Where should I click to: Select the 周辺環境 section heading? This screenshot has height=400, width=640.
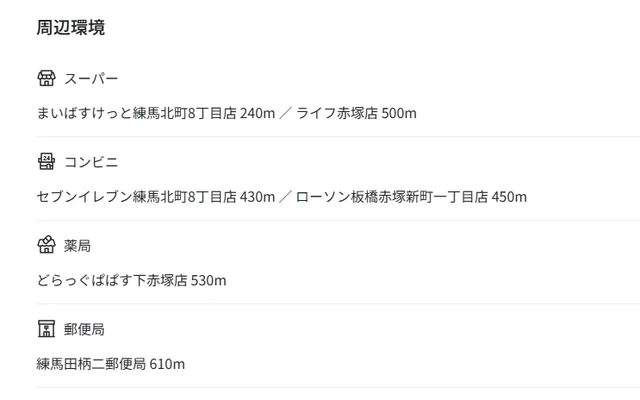coord(70,27)
